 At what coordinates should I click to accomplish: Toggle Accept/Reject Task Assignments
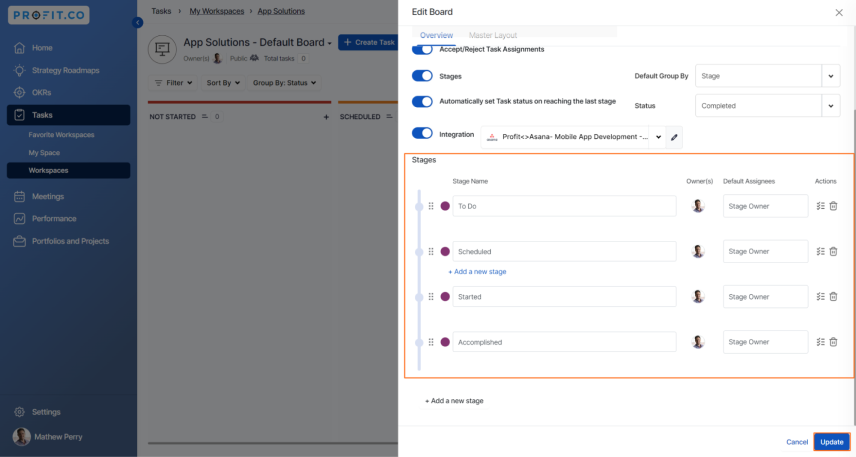click(x=422, y=49)
